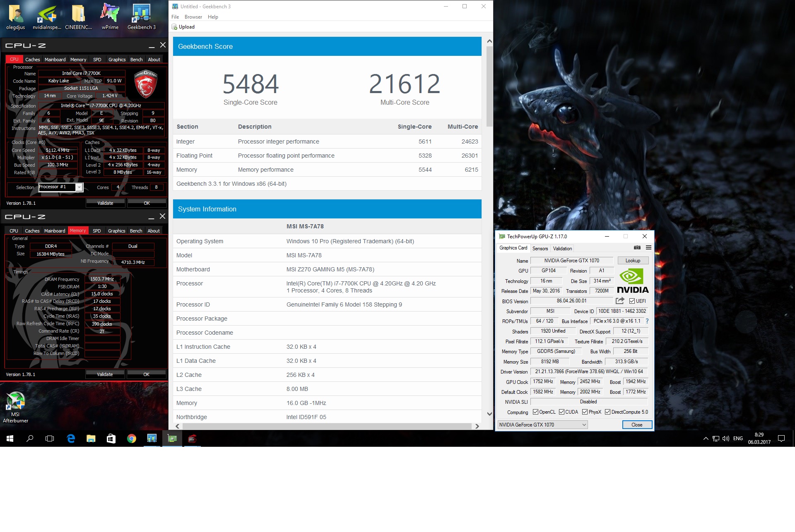Open Graphics tab in bottom CPU-Z
Image resolution: width=795 pixels, height=532 pixels.
[x=116, y=231]
